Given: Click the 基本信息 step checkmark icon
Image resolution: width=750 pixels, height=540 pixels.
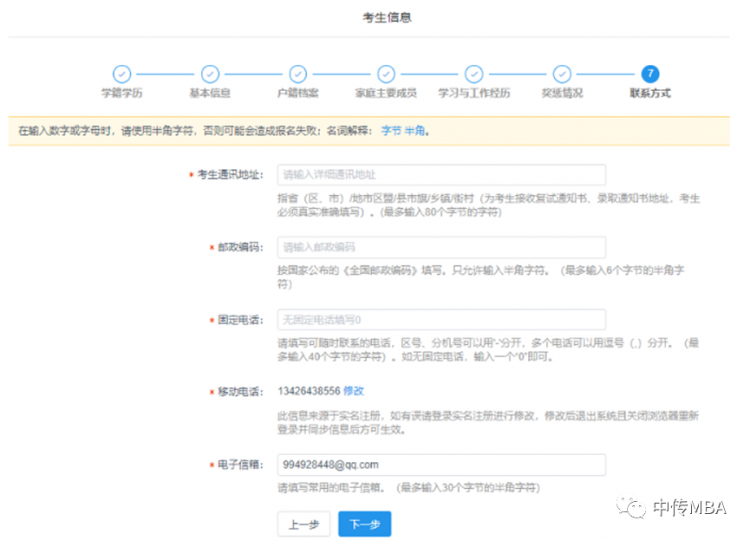Looking at the screenshot, I should [210, 74].
